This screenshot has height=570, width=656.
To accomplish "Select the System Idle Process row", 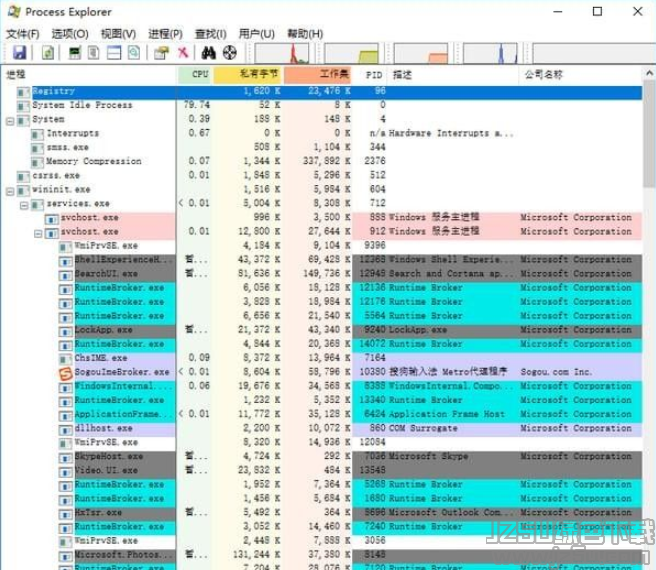I will click(329, 105).
